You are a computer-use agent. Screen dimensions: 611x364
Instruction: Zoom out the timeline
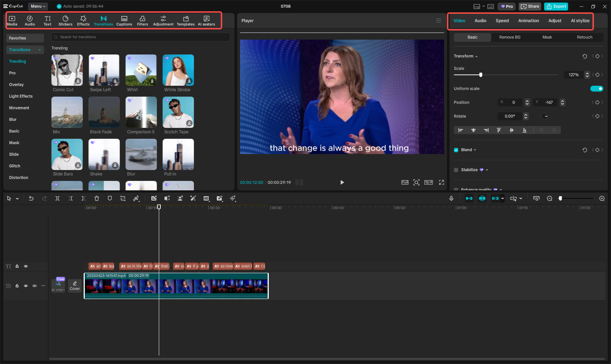click(x=550, y=198)
